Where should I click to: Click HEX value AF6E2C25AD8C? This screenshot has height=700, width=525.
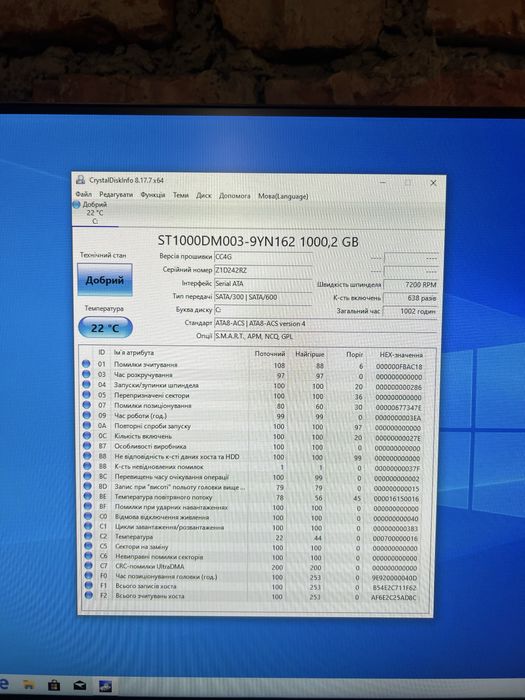click(394, 597)
